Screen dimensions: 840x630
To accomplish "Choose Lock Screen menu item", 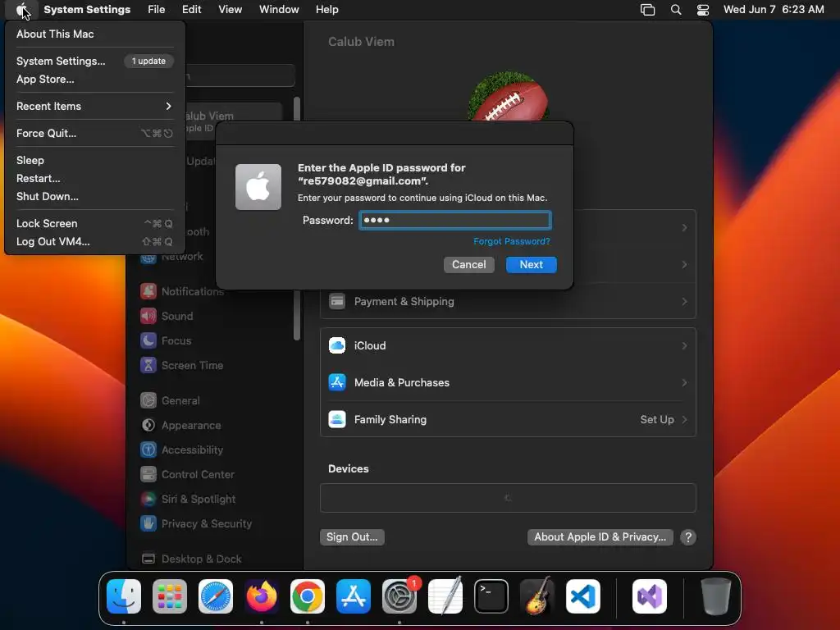I will coord(94,223).
